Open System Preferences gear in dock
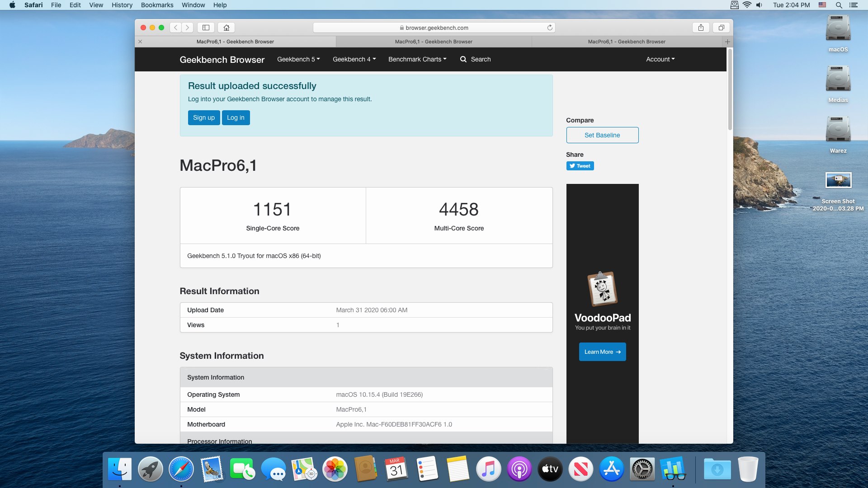Viewport: 868px width, 488px height. (642, 469)
